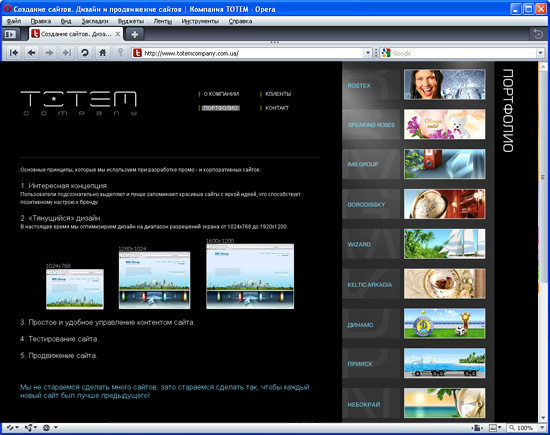Close the Создание сайтов tab
This screenshot has height=435, width=550.
[118, 34]
